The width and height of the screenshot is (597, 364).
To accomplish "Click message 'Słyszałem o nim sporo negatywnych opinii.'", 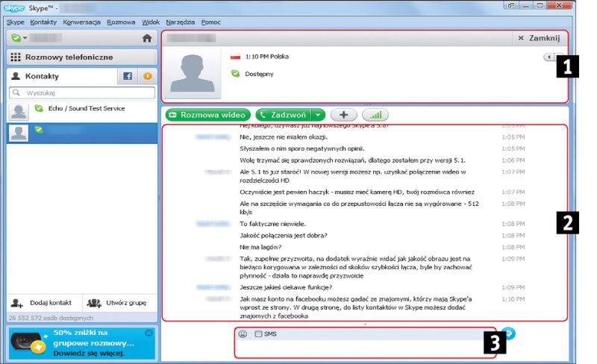I will click(302, 148).
